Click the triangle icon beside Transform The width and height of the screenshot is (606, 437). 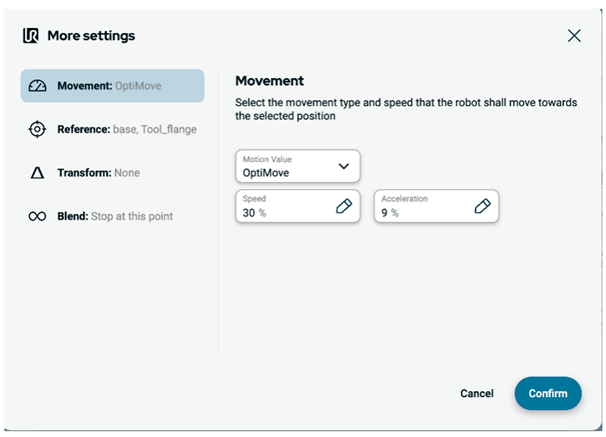[x=38, y=173]
